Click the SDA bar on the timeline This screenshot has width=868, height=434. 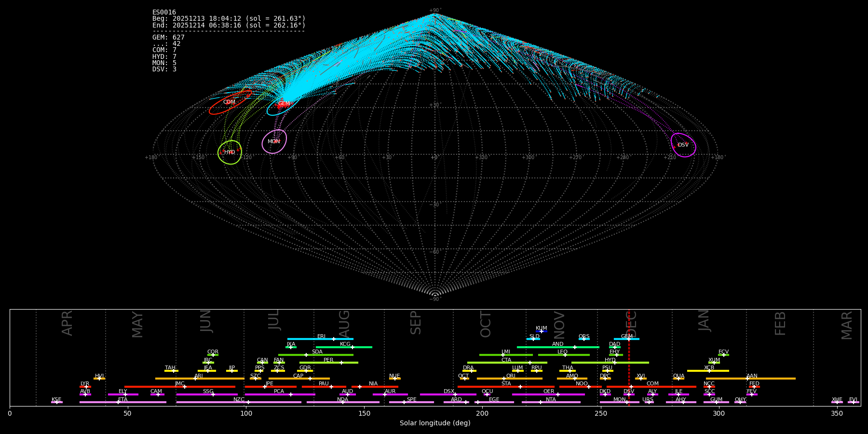point(316,355)
